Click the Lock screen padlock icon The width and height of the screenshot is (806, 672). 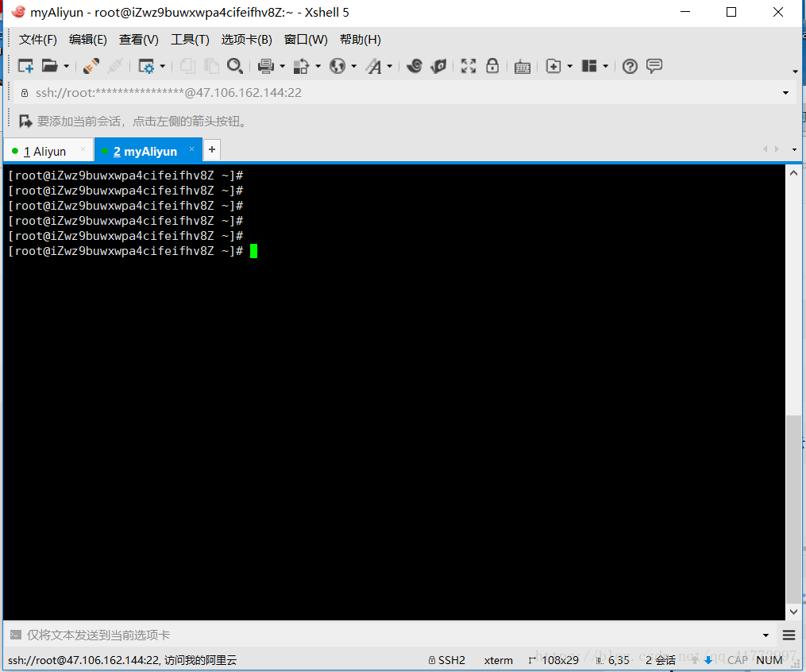tap(492, 65)
